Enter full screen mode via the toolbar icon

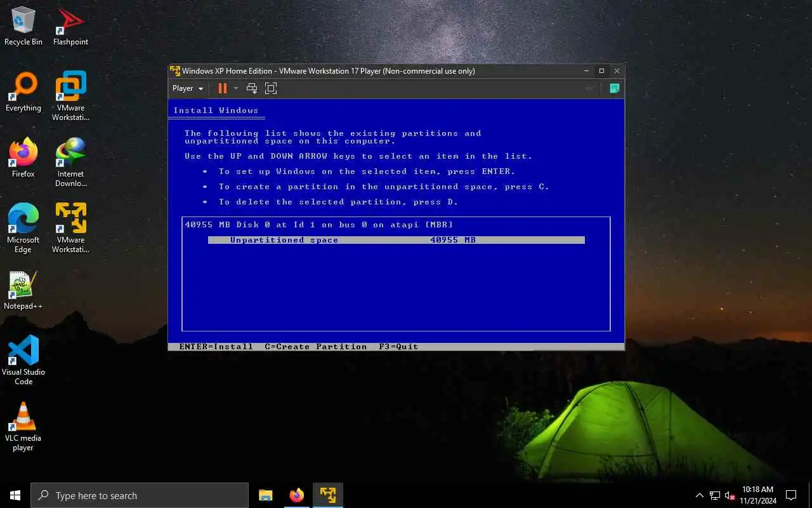coord(271,88)
